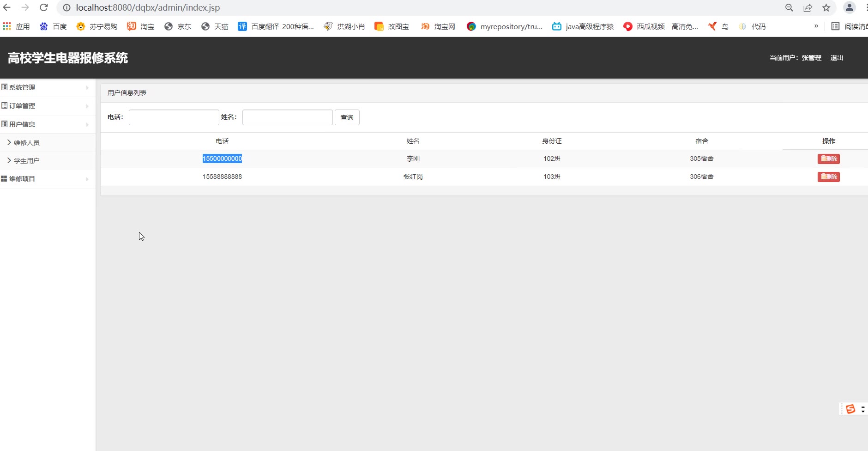Open the 淘宝 bookmark

tap(141, 26)
